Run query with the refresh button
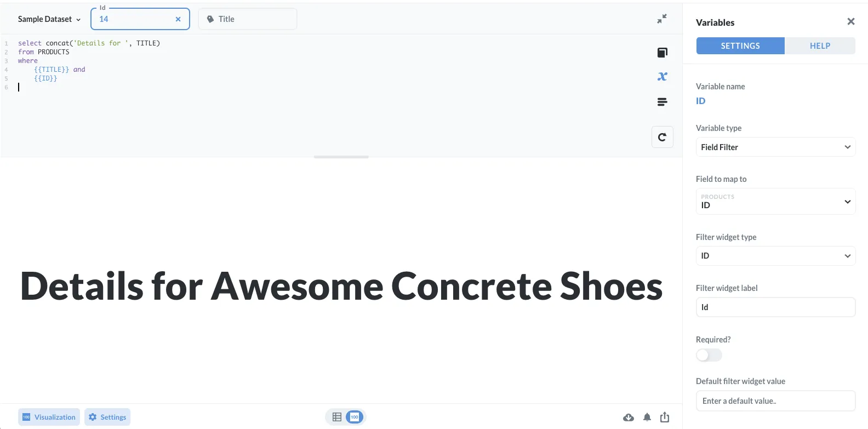Image resolution: width=868 pixels, height=429 pixels. (662, 137)
